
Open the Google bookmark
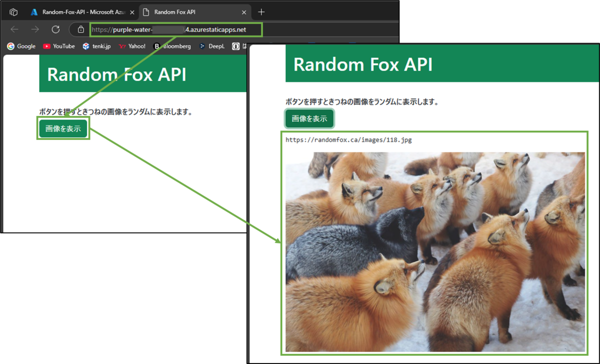pyautogui.click(x=21, y=46)
